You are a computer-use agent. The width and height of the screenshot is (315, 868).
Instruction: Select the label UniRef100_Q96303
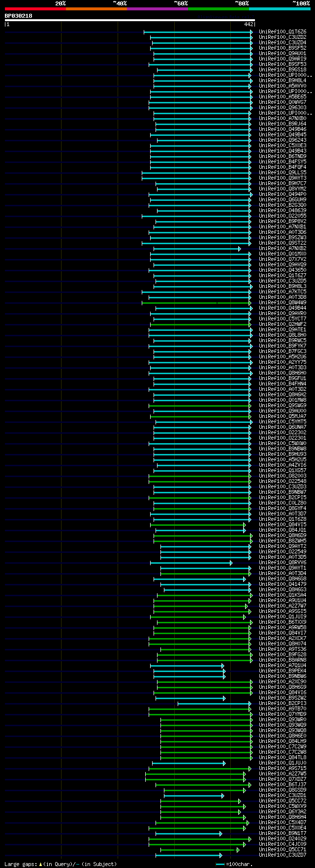click(283, 107)
